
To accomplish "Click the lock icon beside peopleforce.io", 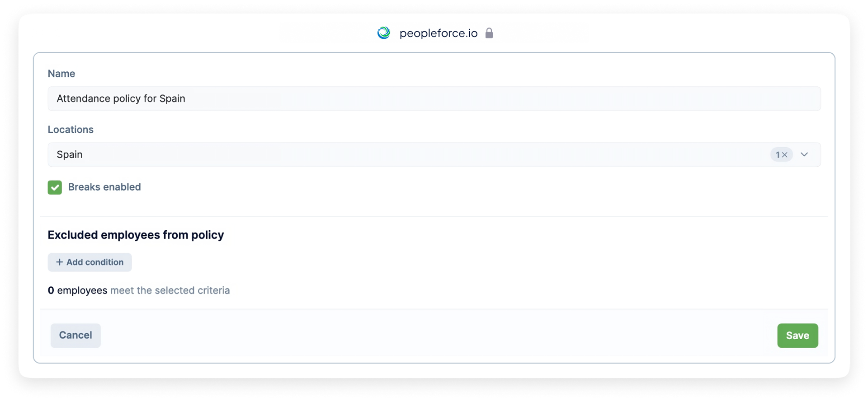I will pyautogui.click(x=489, y=33).
